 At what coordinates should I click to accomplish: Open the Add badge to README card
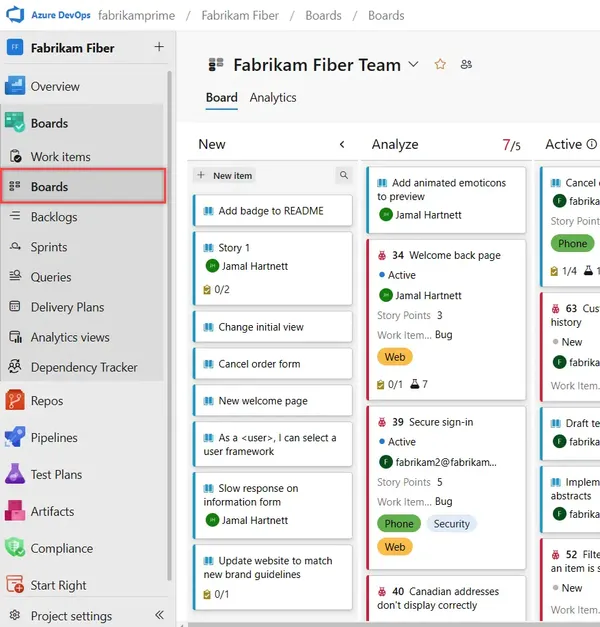(x=273, y=211)
